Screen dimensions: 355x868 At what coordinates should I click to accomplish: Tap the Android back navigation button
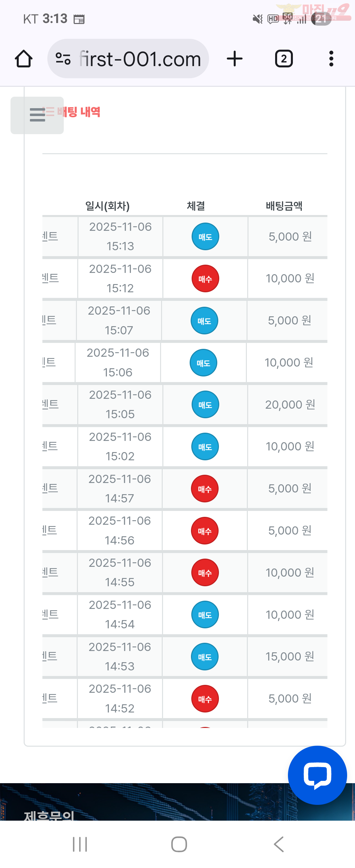(279, 844)
